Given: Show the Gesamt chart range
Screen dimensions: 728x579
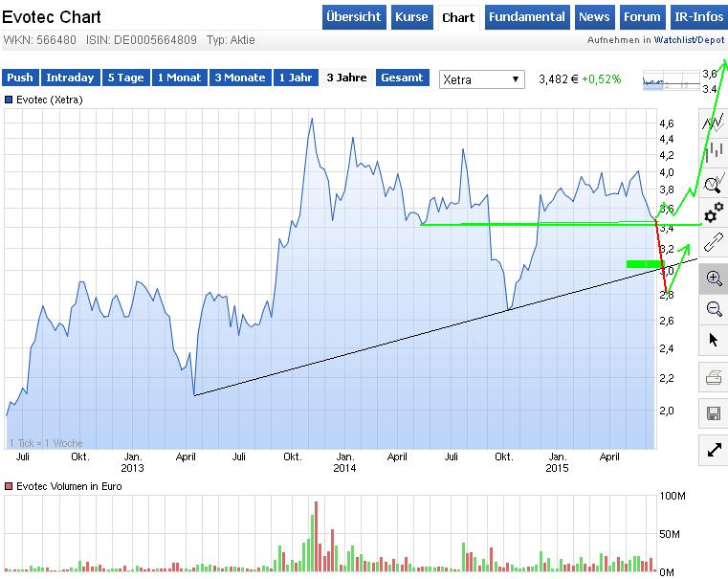Looking at the screenshot, I should pos(402,78).
